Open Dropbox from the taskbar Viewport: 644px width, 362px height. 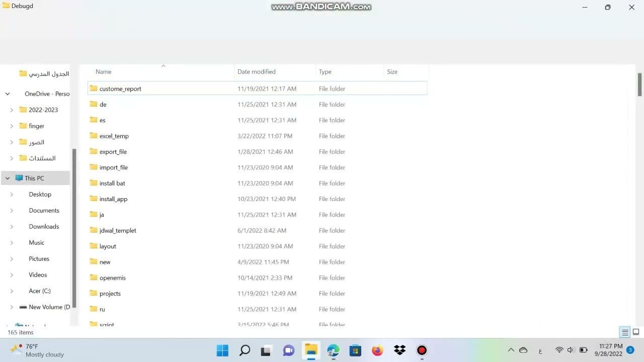[399, 350]
